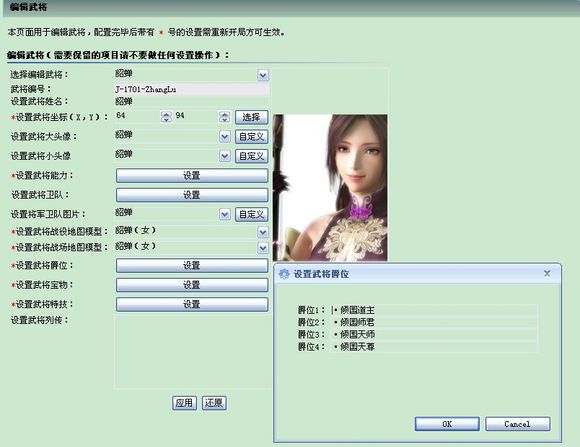Screen dimensions: 580x447
Task: Click 战场地图模型 value 貂蝉（女）
Action: click(135, 246)
